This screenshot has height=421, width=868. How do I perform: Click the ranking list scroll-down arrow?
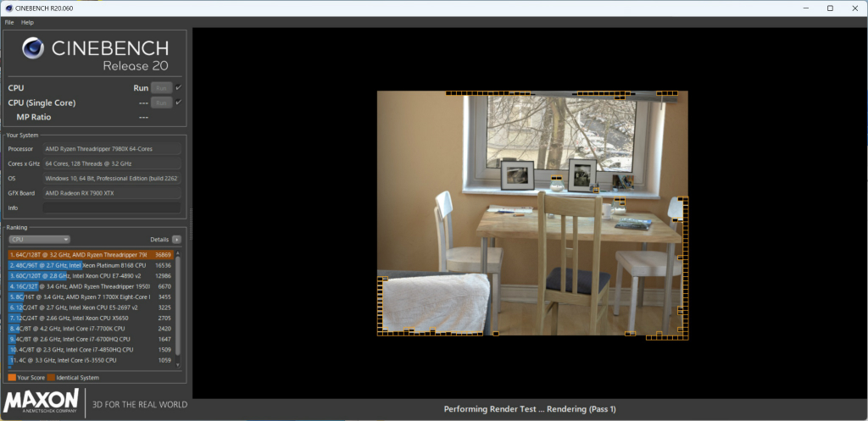(x=178, y=364)
